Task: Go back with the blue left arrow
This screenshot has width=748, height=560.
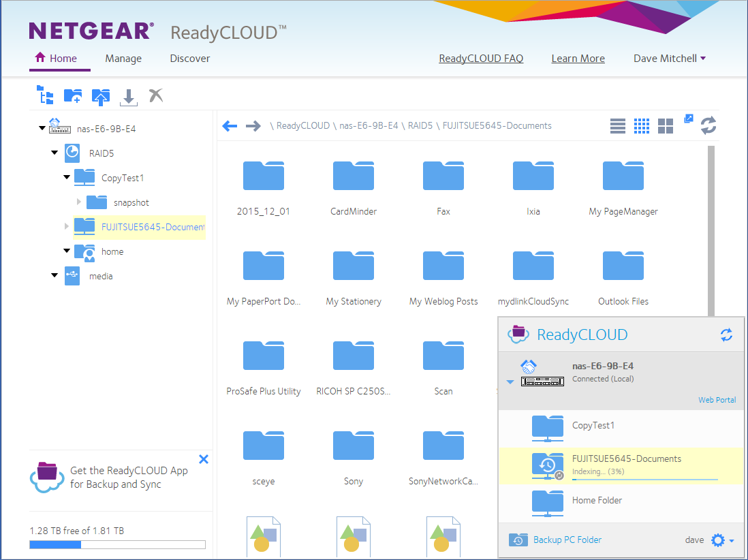Action: pyautogui.click(x=230, y=126)
